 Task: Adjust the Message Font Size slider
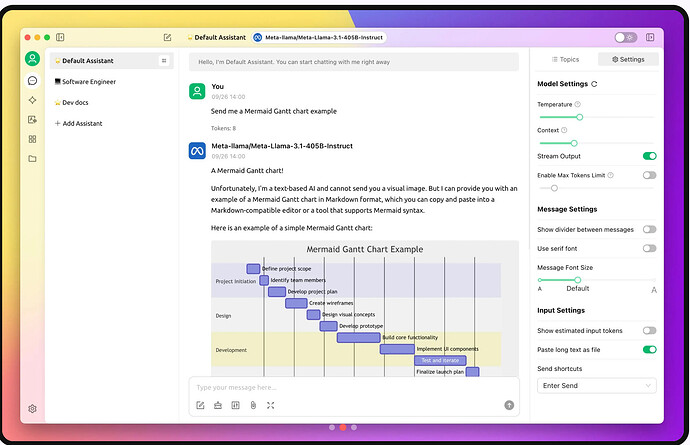point(577,280)
